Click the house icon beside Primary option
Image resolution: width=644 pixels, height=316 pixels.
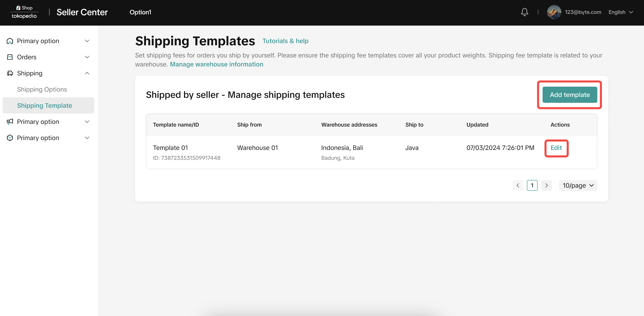pos(10,41)
